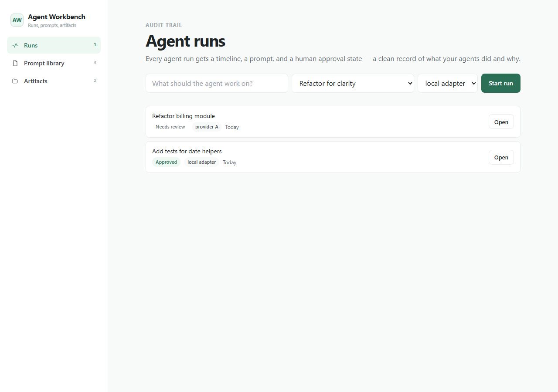Click the 'Approved' status badge

coord(166,162)
